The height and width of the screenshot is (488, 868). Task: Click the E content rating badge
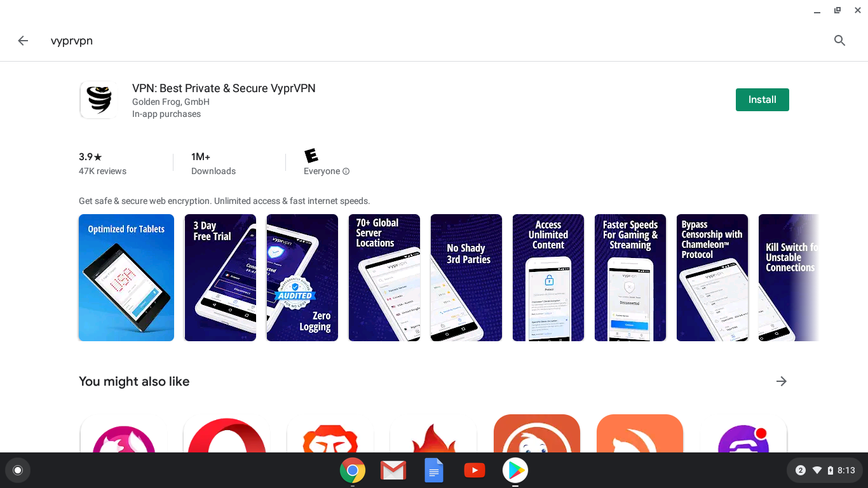(311, 156)
